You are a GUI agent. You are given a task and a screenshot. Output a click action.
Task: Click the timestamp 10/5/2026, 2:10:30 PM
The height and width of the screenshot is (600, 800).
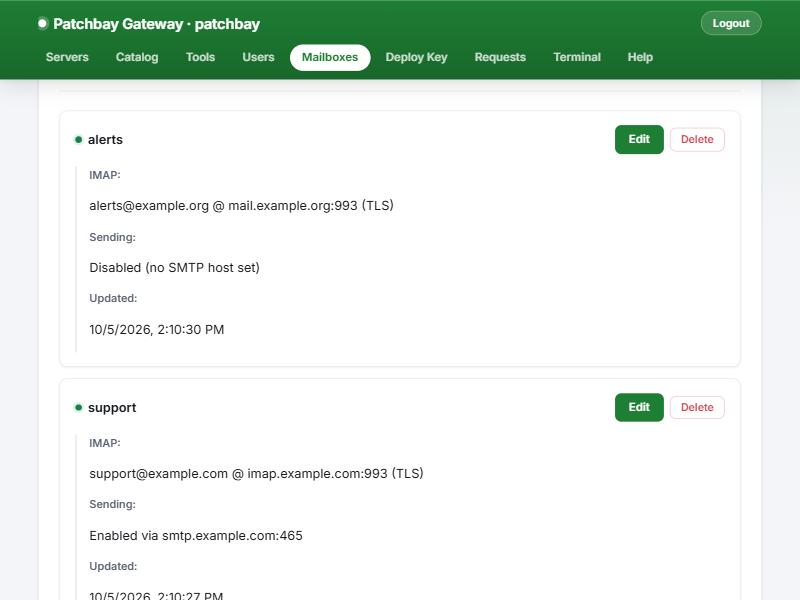157,330
